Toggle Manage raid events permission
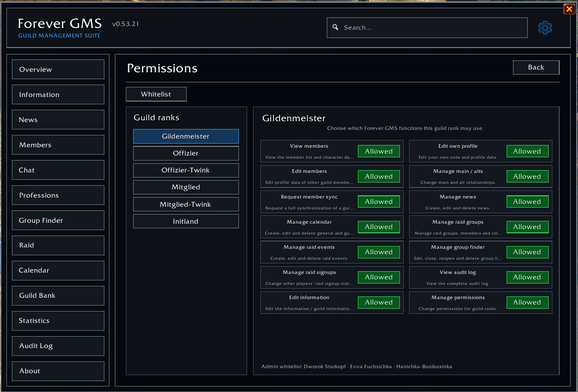This screenshot has height=392, width=578. tap(379, 252)
